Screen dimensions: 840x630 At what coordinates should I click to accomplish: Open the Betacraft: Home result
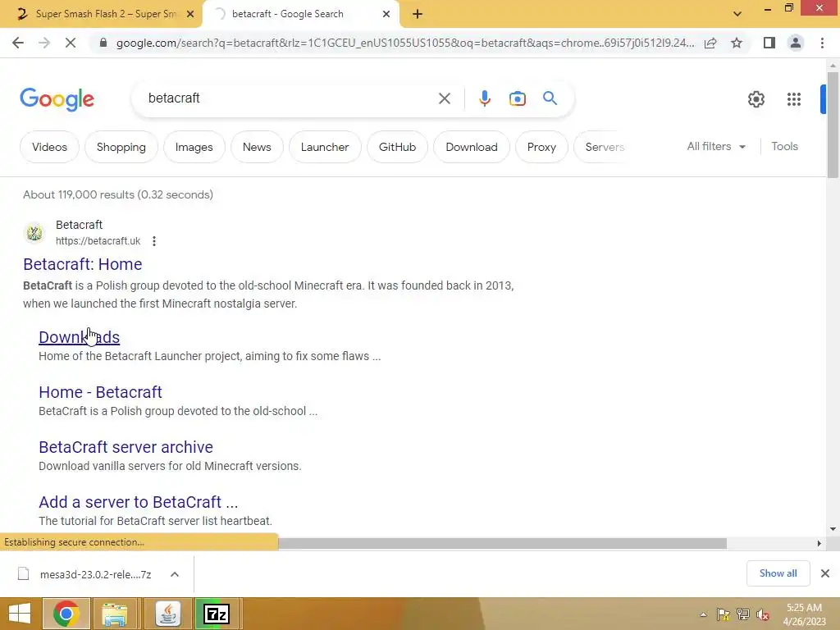(x=83, y=264)
